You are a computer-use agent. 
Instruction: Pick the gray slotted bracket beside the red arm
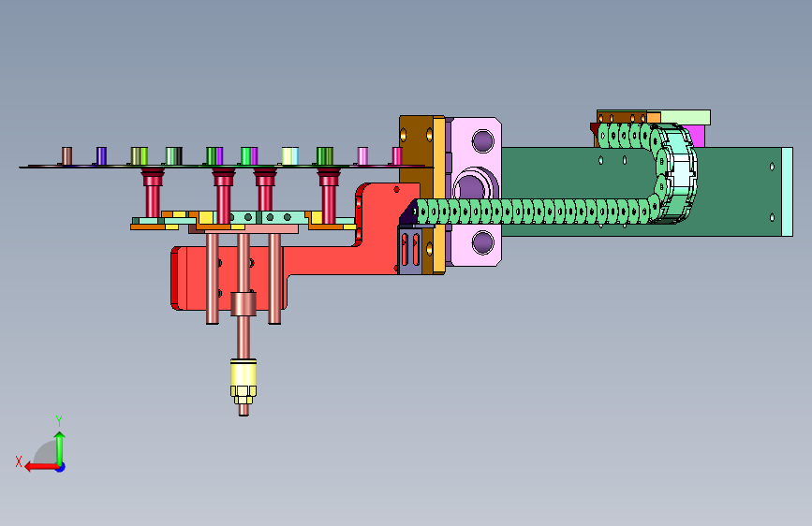(409, 250)
